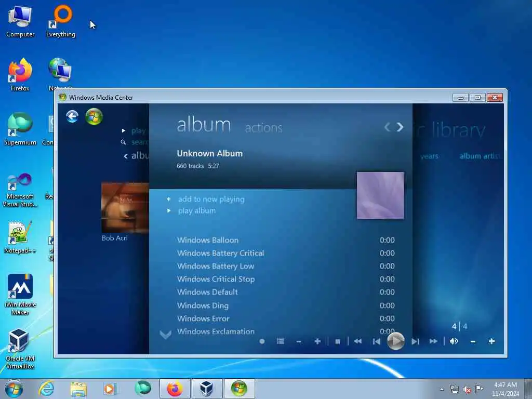The image size is (532, 399).
Task: Open Media Center green start menu
Action: pyautogui.click(x=94, y=116)
